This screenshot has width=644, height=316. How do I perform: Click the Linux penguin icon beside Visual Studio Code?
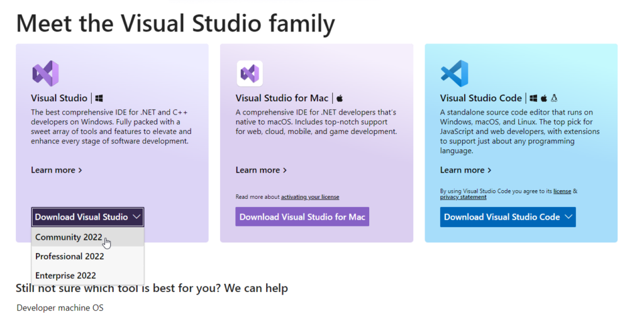(554, 98)
